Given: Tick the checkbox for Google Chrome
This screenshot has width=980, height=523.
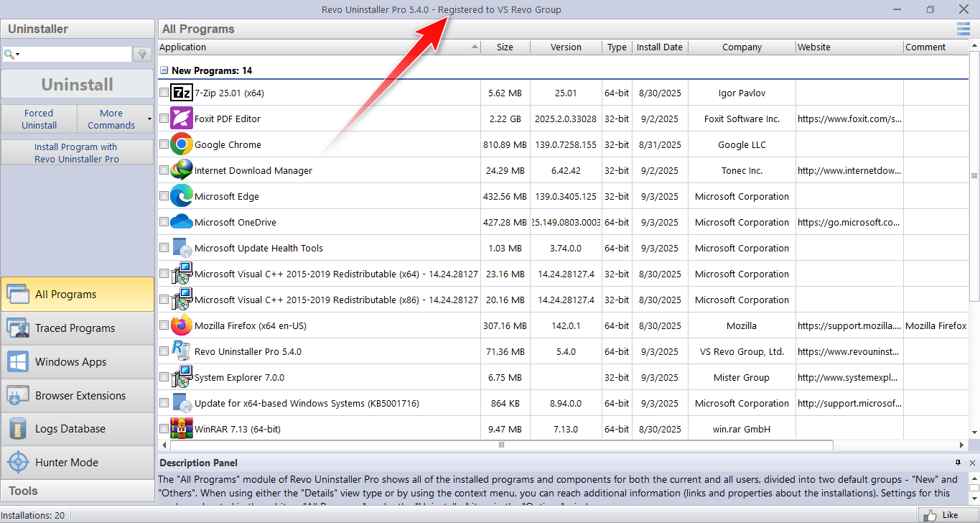Looking at the screenshot, I should [164, 144].
